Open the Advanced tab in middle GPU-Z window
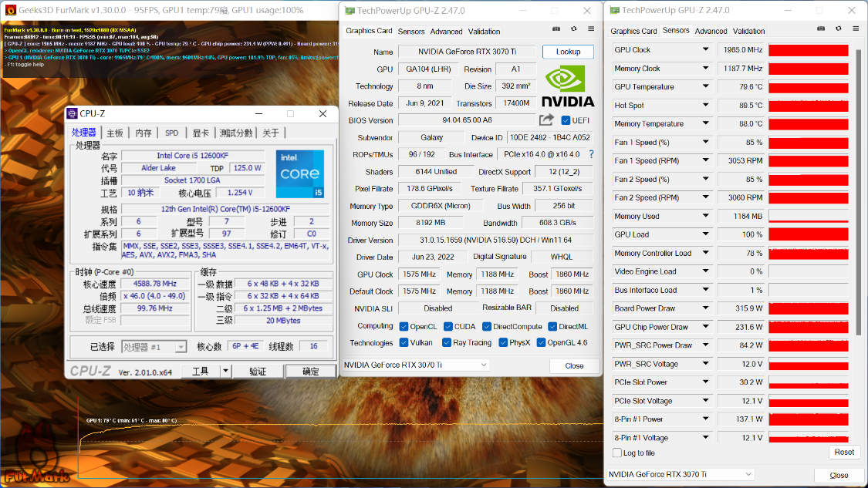This screenshot has height=488, width=868. tap(446, 32)
